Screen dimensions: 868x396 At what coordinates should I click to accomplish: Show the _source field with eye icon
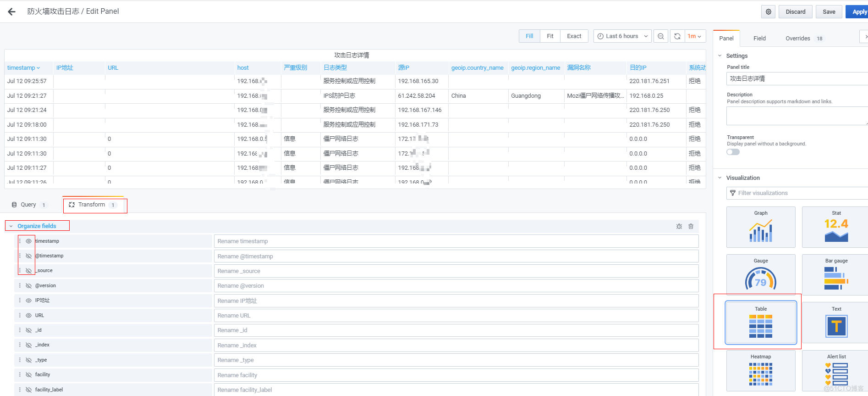pyautogui.click(x=28, y=271)
